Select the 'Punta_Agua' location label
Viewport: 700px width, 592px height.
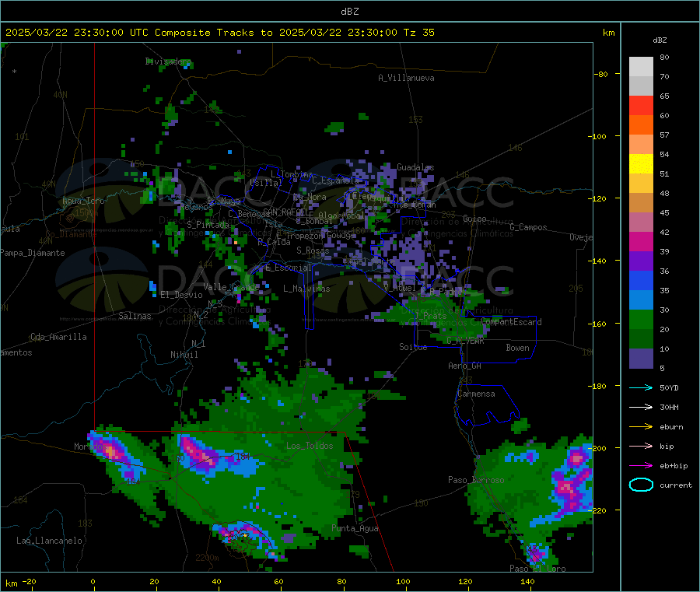tap(355, 528)
